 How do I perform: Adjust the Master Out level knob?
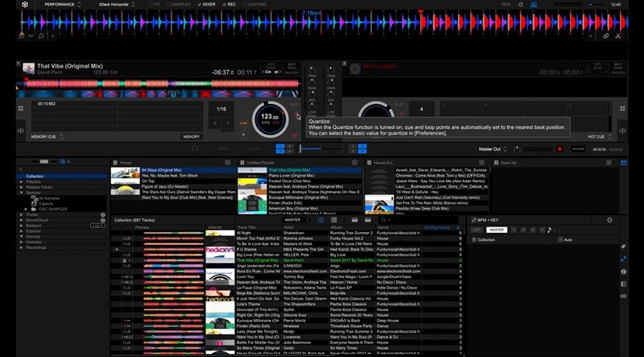[517, 149]
